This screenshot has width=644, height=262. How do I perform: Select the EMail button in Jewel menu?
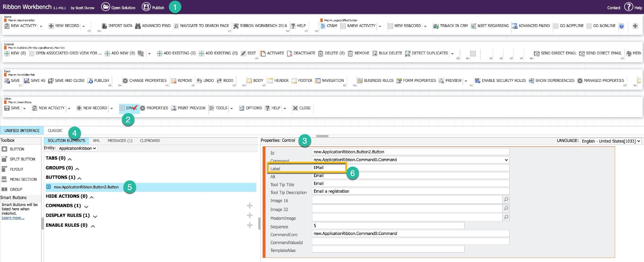click(x=129, y=108)
